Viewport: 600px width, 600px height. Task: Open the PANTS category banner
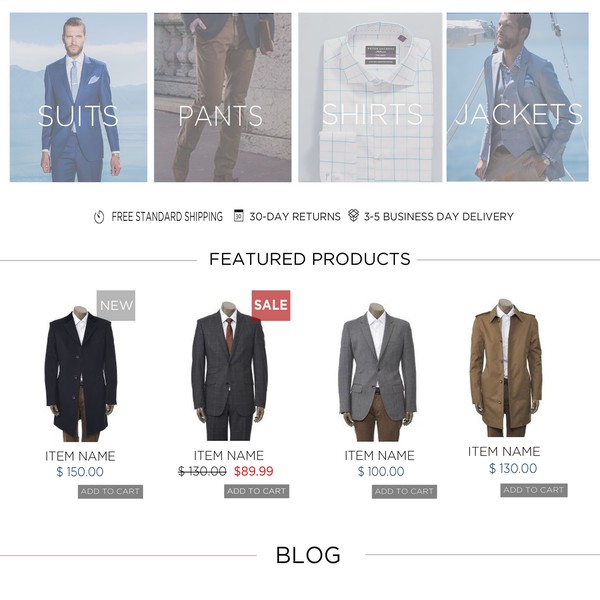(223, 97)
